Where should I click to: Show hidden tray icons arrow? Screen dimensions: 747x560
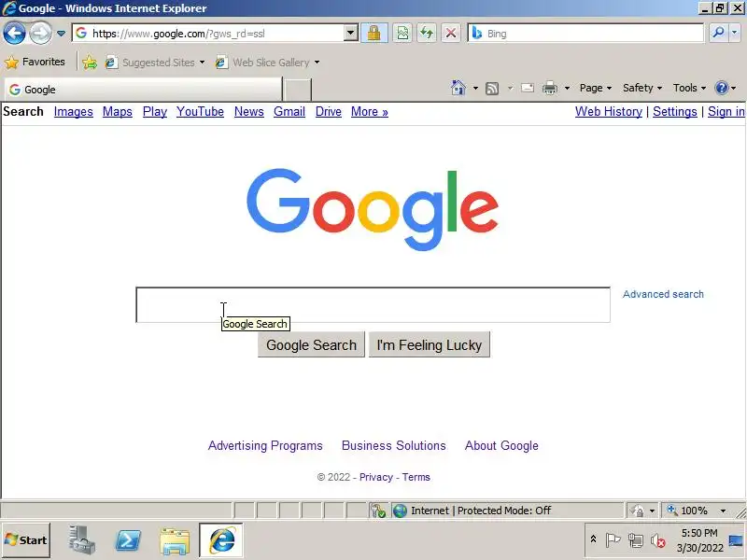(593, 539)
